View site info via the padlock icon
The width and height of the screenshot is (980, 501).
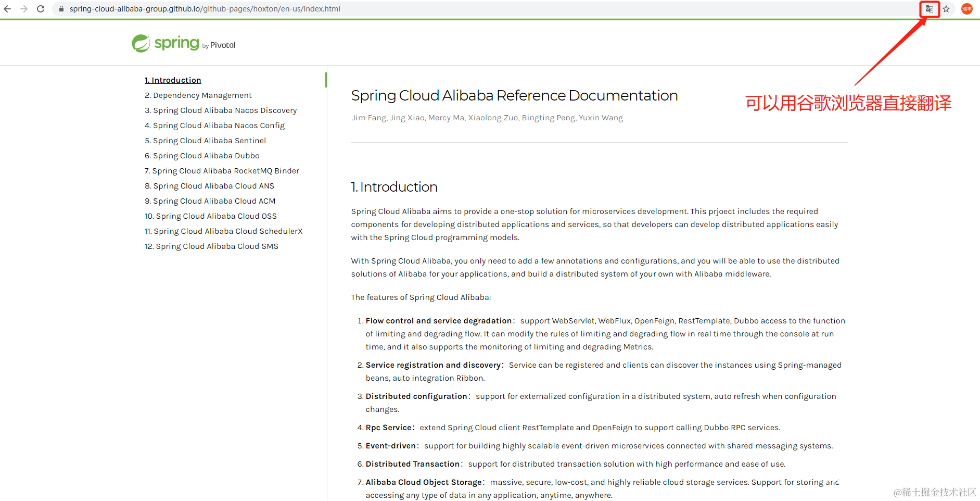tap(61, 9)
